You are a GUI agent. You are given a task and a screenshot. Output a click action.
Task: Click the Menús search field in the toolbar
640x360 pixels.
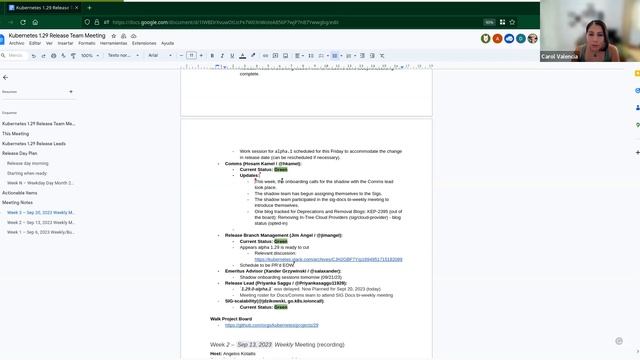pos(16,56)
